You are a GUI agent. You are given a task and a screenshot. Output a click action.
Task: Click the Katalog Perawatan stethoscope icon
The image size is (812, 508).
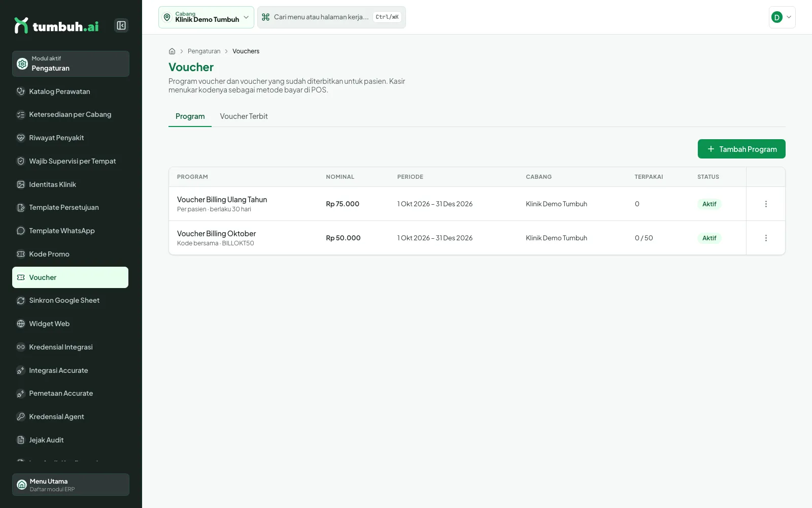tap(21, 91)
